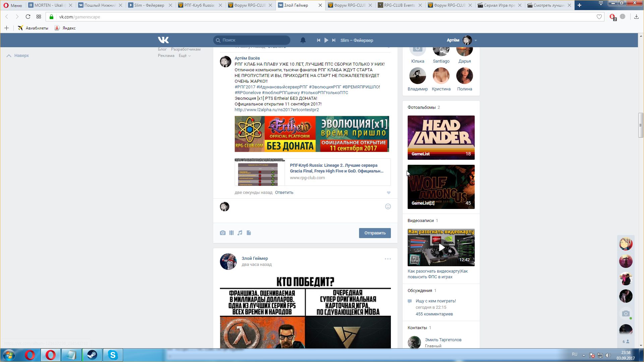Attach a document with file icon
644x362 pixels.
click(x=249, y=233)
